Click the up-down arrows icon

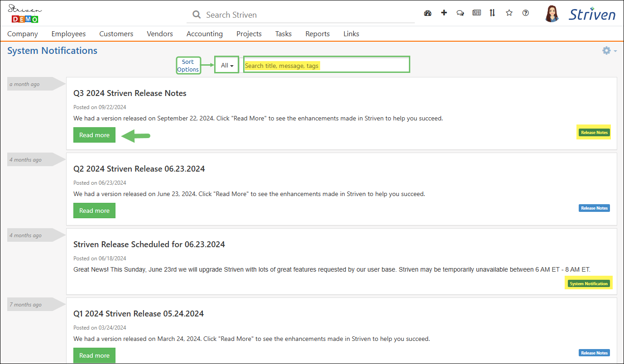click(x=492, y=13)
